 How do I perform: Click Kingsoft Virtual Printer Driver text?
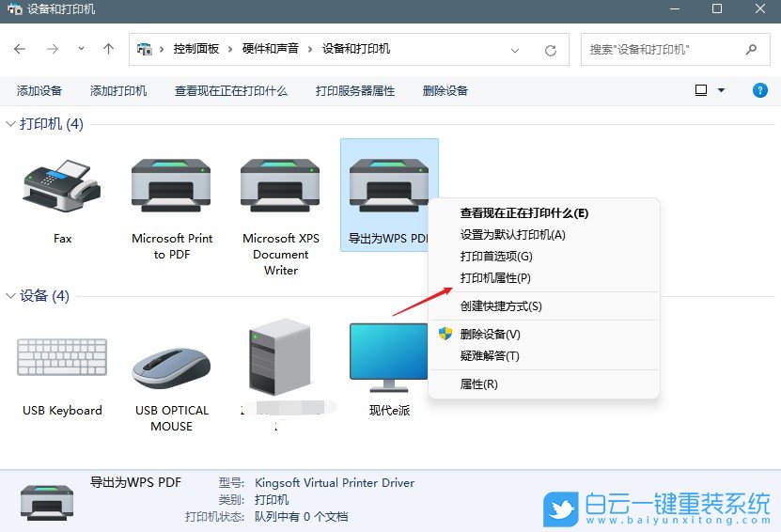pos(335,483)
